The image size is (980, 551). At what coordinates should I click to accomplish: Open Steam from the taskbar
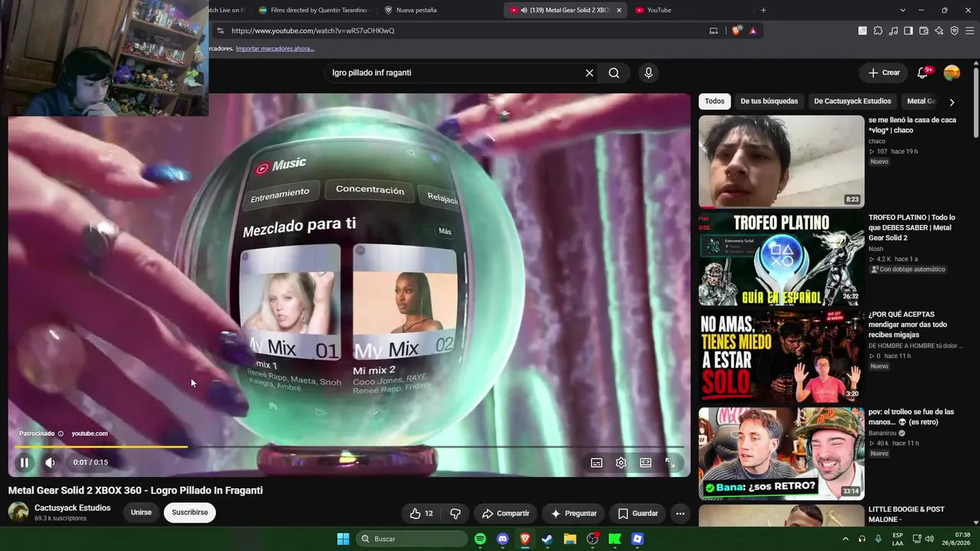pyautogui.click(x=547, y=539)
